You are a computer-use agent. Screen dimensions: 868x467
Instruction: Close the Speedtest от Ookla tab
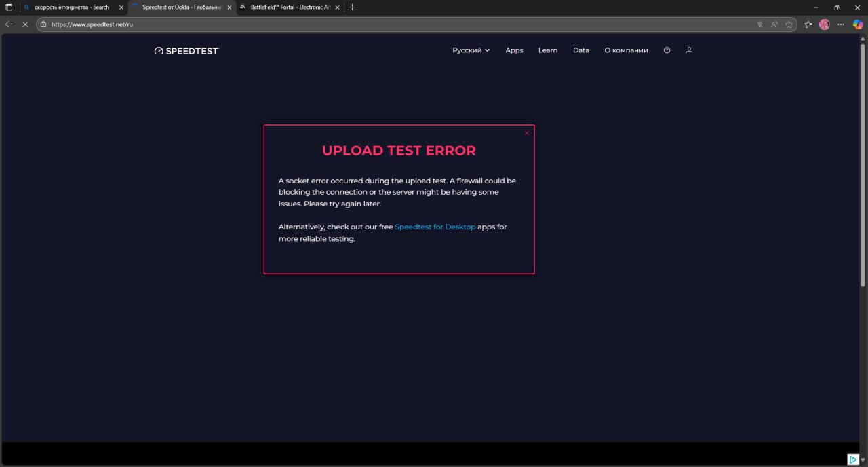click(x=229, y=7)
